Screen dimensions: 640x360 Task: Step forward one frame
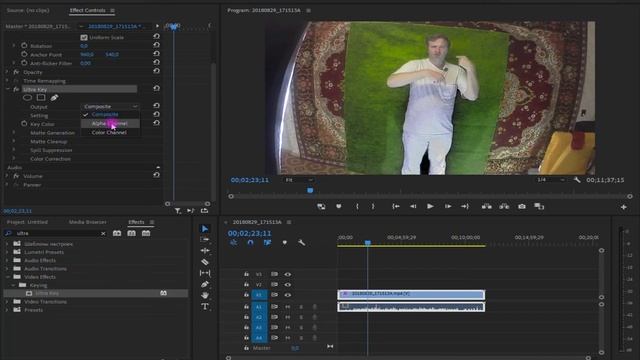448,207
